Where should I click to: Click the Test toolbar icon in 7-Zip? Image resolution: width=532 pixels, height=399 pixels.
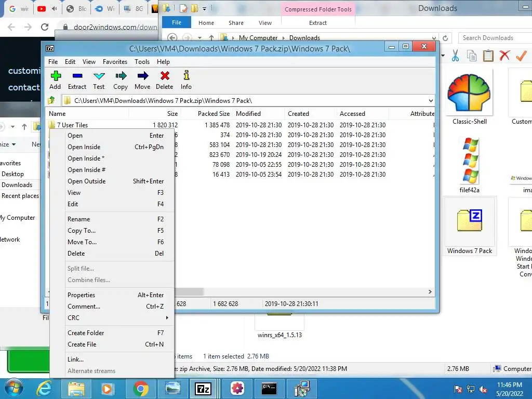point(99,76)
